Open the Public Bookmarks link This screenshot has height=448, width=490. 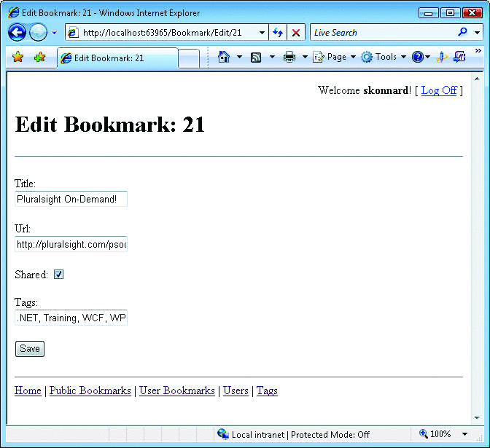[90, 390]
